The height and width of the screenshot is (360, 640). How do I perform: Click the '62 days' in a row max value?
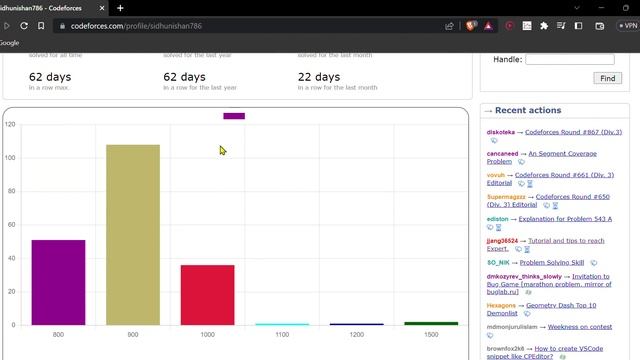[x=50, y=77]
